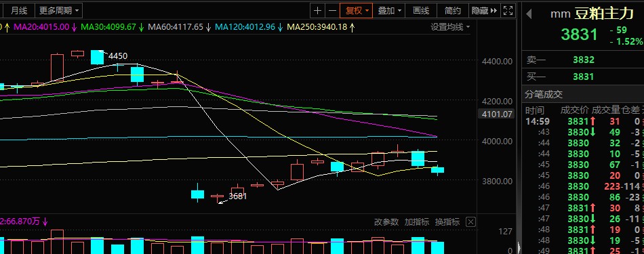Screen dimensions: 644x254
Task: Click the 豆粕主力 contract title
Action: (x=604, y=14)
